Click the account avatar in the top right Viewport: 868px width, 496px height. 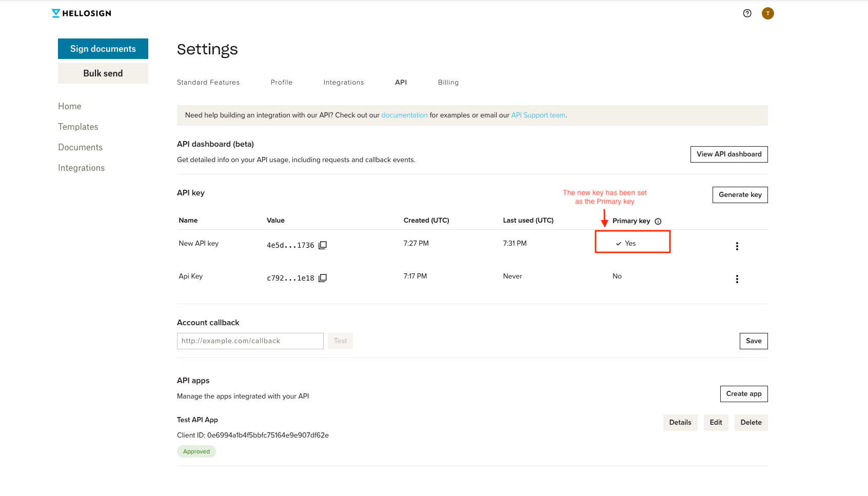pyautogui.click(x=767, y=13)
